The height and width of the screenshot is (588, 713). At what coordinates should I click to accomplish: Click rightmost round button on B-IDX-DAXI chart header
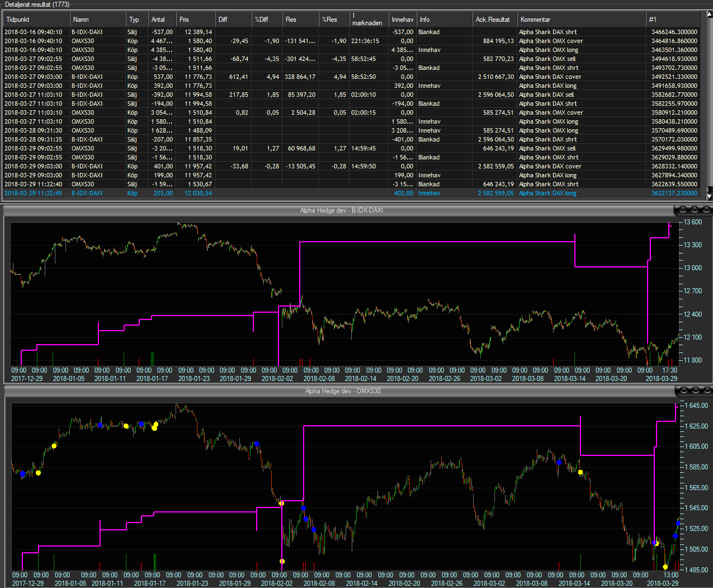point(706,210)
